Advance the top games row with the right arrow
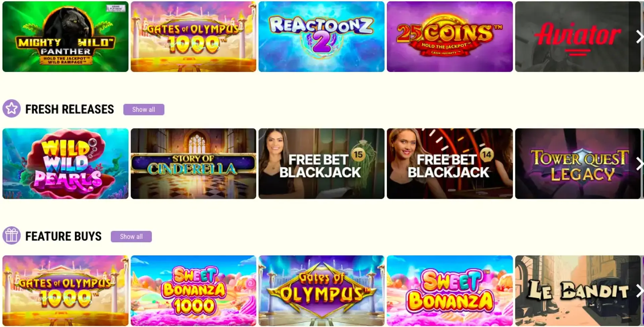The height and width of the screenshot is (327, 644). tap(639, 37)
